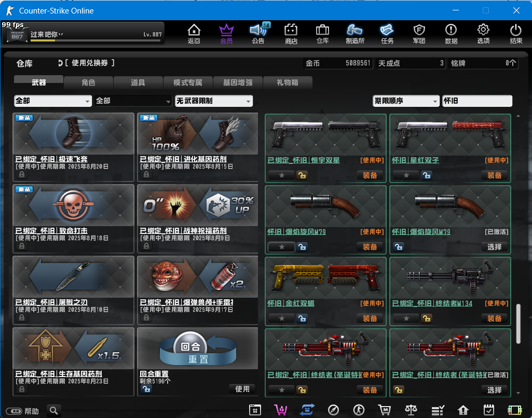532x418 pixels.
Task: Toggle the lock on 回合重置 item
Action: click(146, 389)
